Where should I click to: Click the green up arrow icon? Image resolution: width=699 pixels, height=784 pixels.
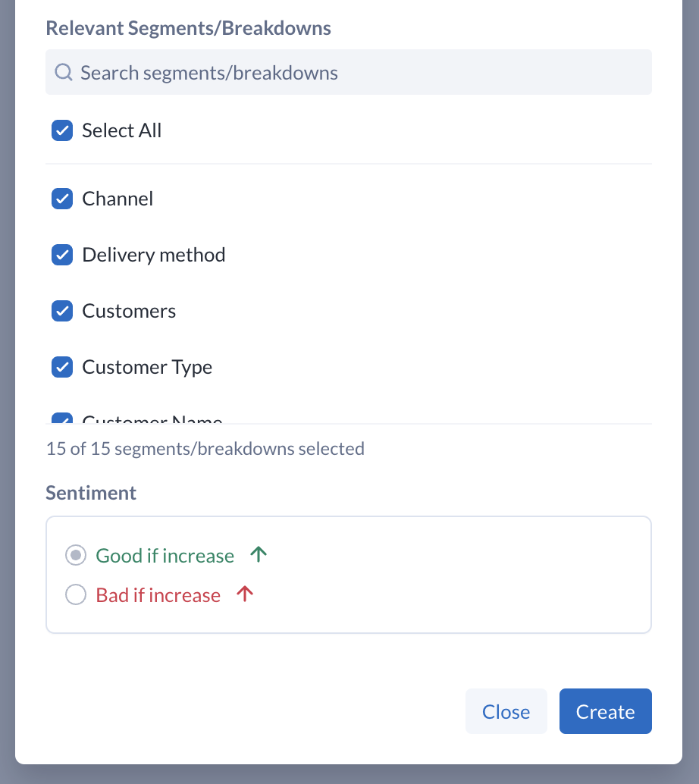pyautogui.click(x=259, y=555)
